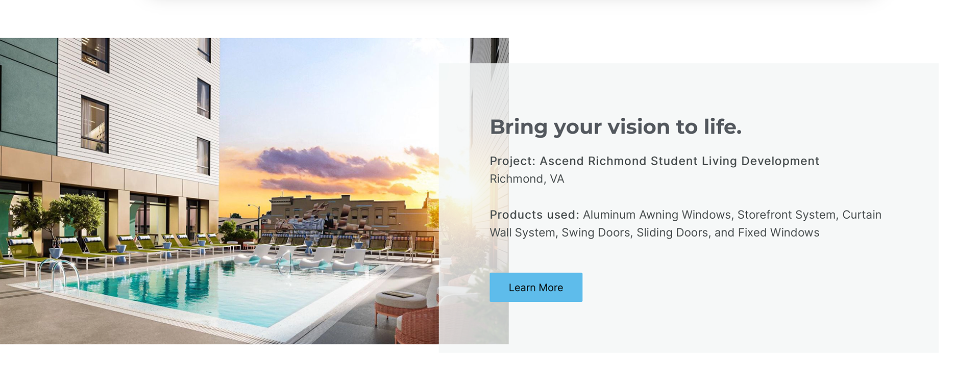The image size is (980, 389).
Task: Click the "Richmond, VA" location text
Action: (x=527, y=179)
